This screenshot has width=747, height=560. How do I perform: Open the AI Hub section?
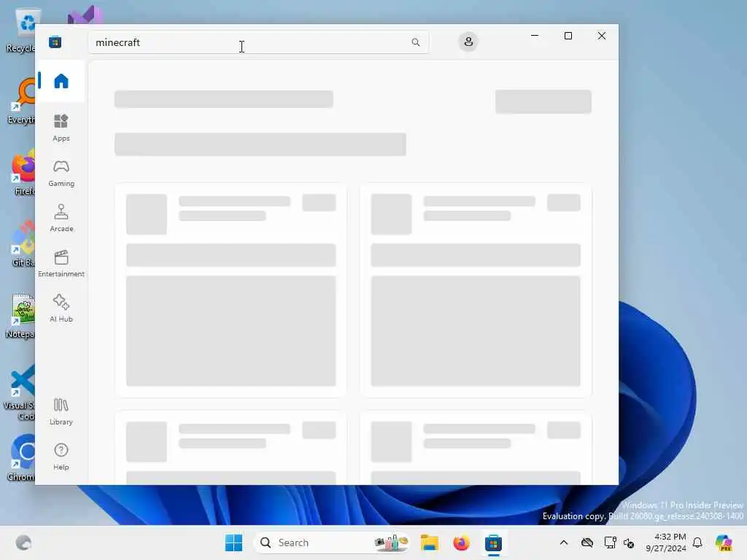tap(61, 308)
